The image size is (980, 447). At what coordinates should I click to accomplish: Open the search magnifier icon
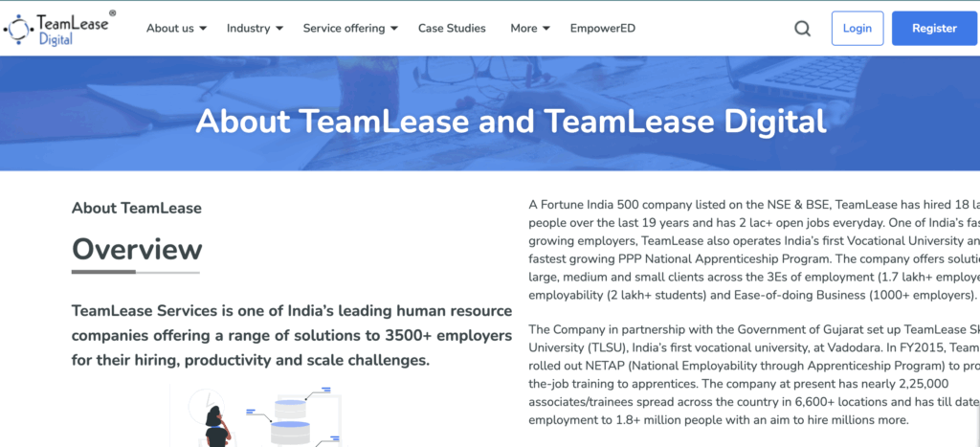click(803, 29)
